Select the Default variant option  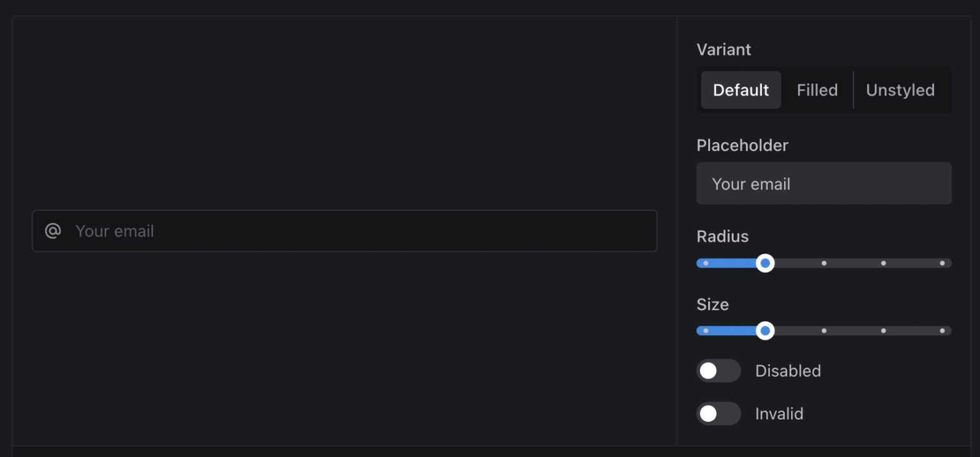click(741, 90)
